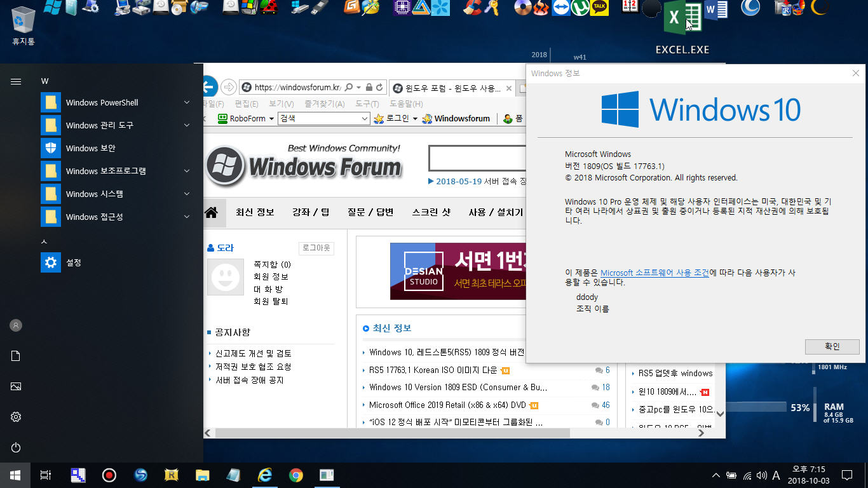
Task: Click the Windowsforum bookmark in toolbar
Action: tap(456, 118)
